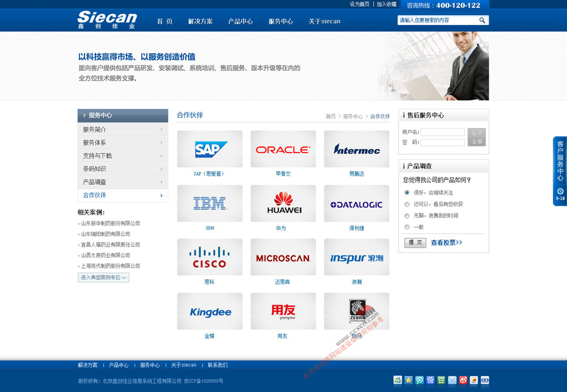Select the "无聊，浪费我的时间" radio option
Viewport: 567px width, 392px height.
pyautogui.click(x=407, y=216)
